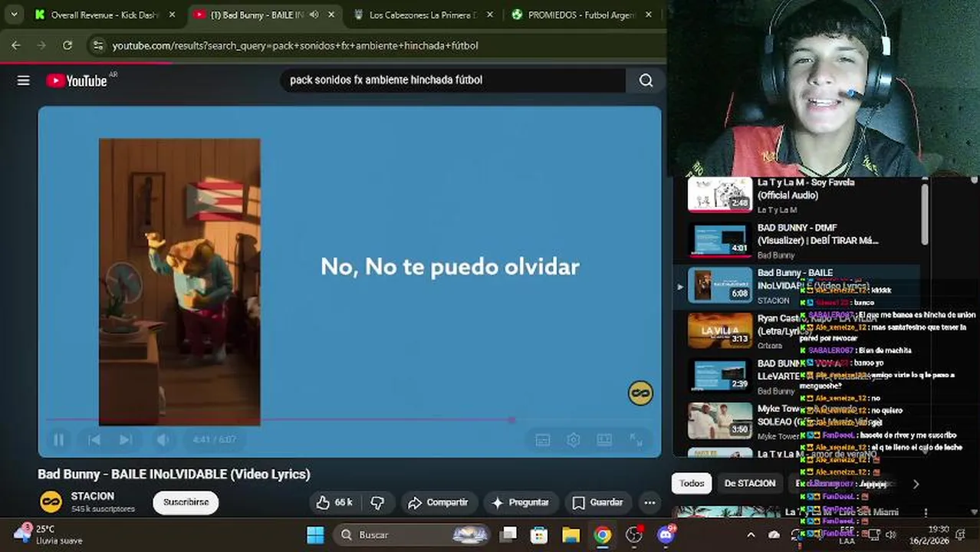
Task: Click the YouTube search magnifier button
Action: (x=646, y=80)
